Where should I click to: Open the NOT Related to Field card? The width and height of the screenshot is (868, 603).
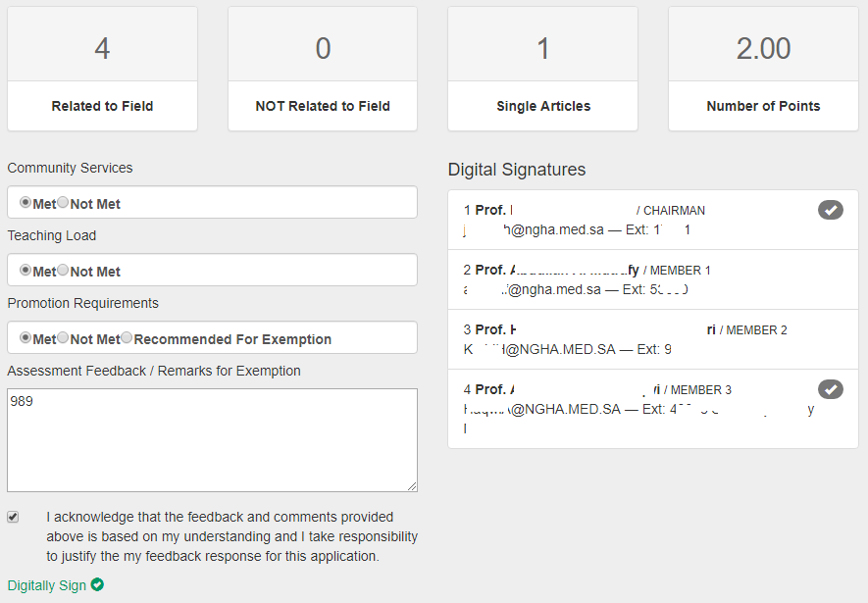pos(323,69)
